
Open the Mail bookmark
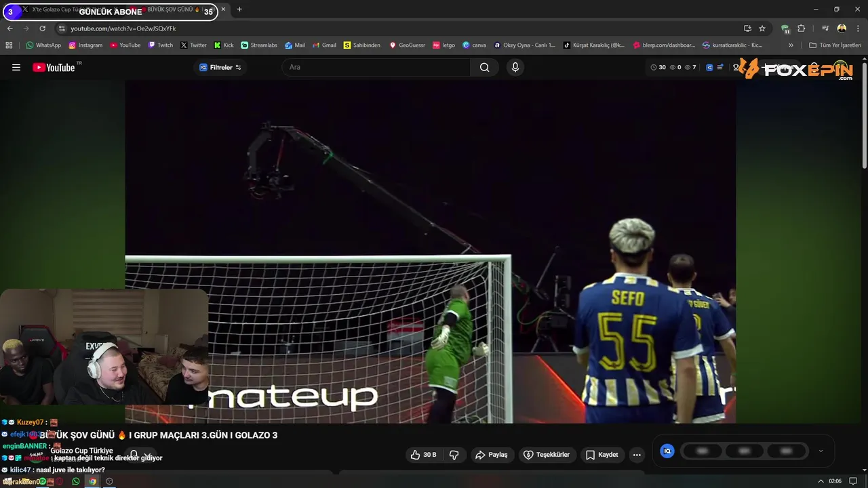coord(295,45)
